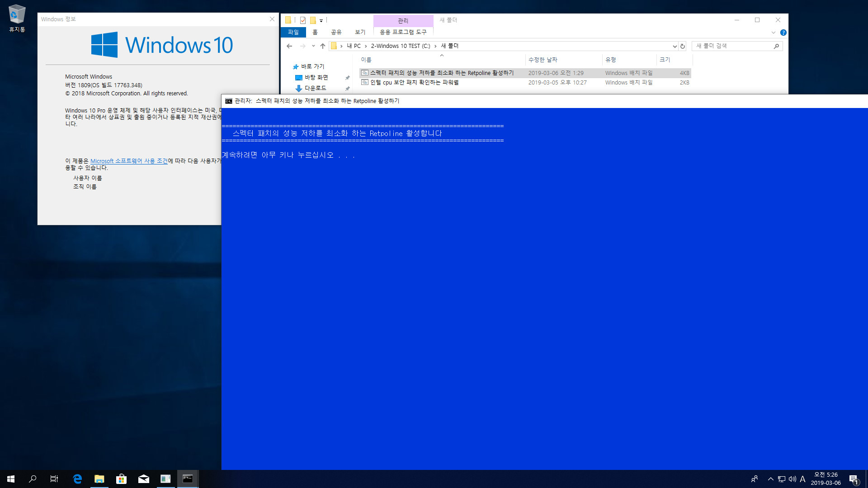Click the Windows Start button
Image resolution: width=868 pixels, height=488 pixels.
coord(11,479)
